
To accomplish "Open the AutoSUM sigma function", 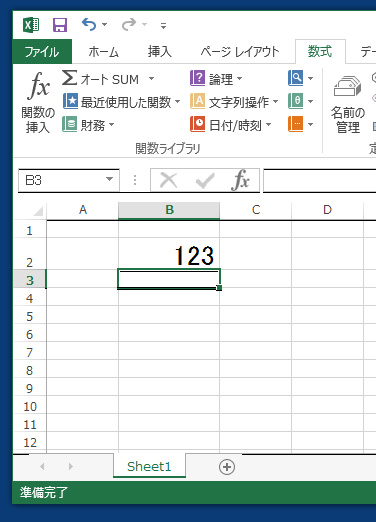I will [x=69, y=78].
